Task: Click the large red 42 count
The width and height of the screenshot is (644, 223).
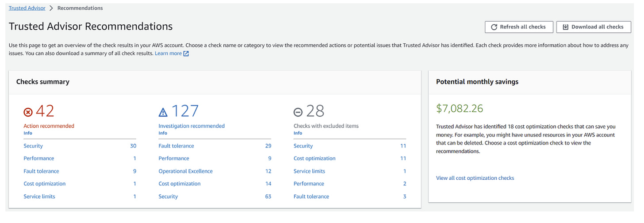Action: (x=45, y=111)
